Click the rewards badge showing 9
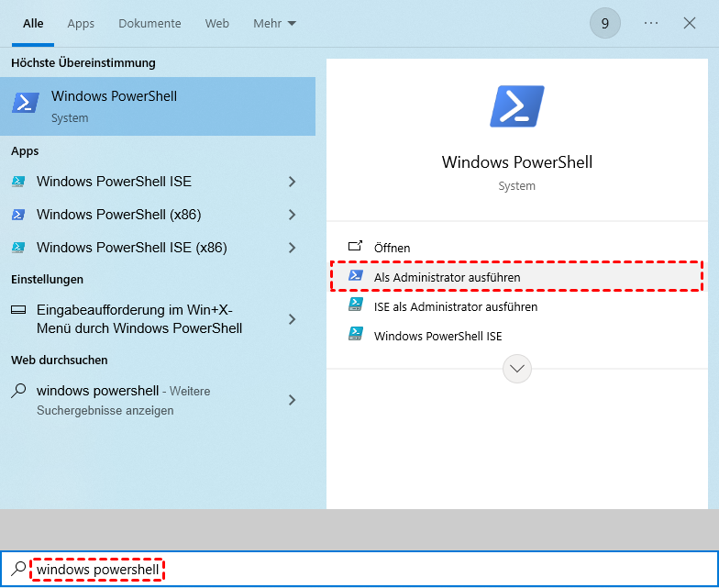Screen dimensions: 719x588 pos(605,23)
